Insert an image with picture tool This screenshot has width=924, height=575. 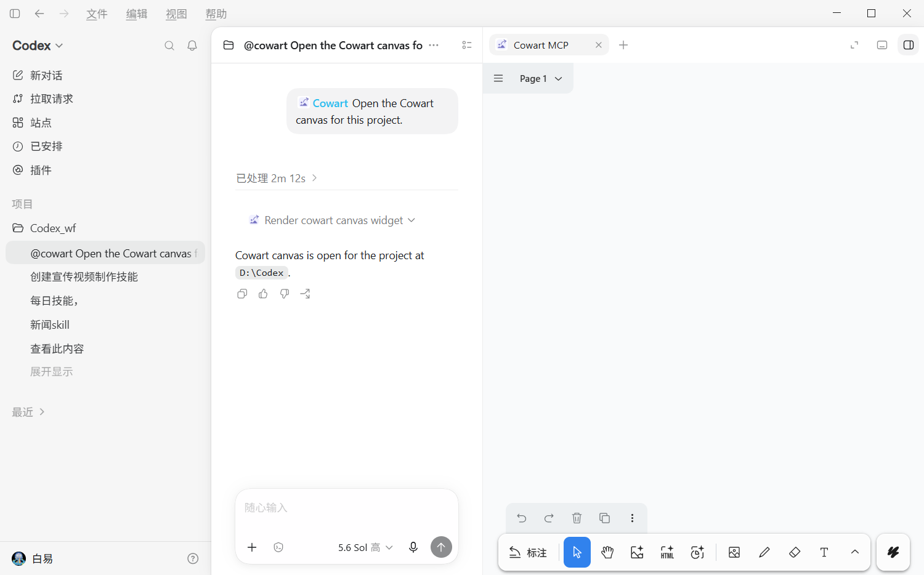[734, 552]
